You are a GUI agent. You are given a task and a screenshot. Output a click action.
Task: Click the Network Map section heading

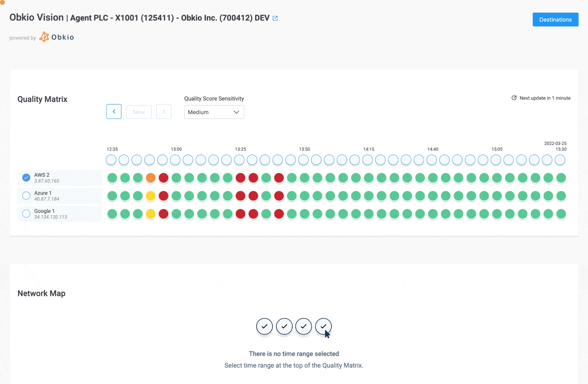coord(41,293)
